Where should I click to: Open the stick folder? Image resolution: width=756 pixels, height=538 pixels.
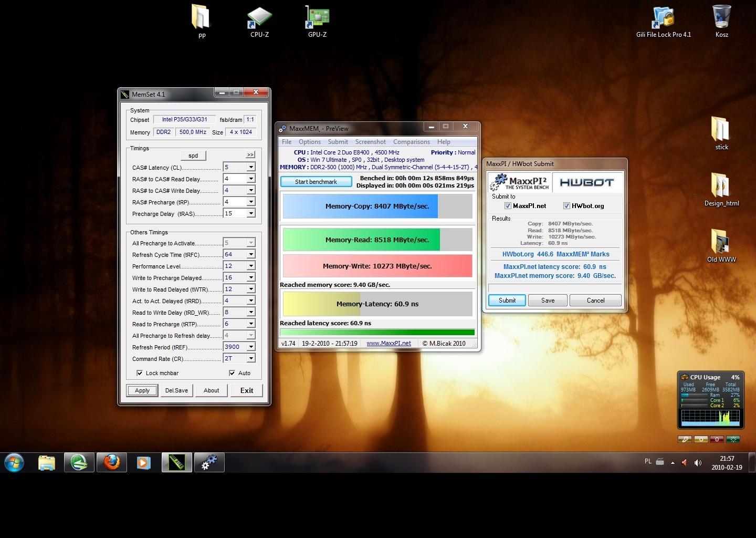[x=721, y=133]
